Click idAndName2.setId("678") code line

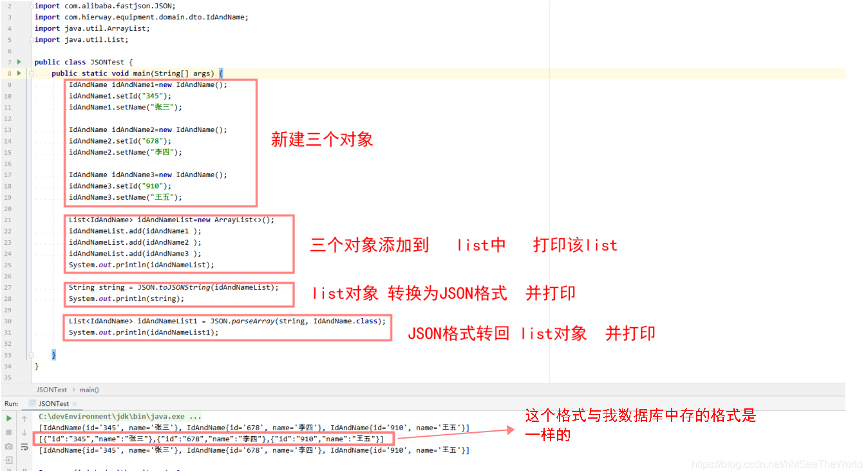click(120, 141)
